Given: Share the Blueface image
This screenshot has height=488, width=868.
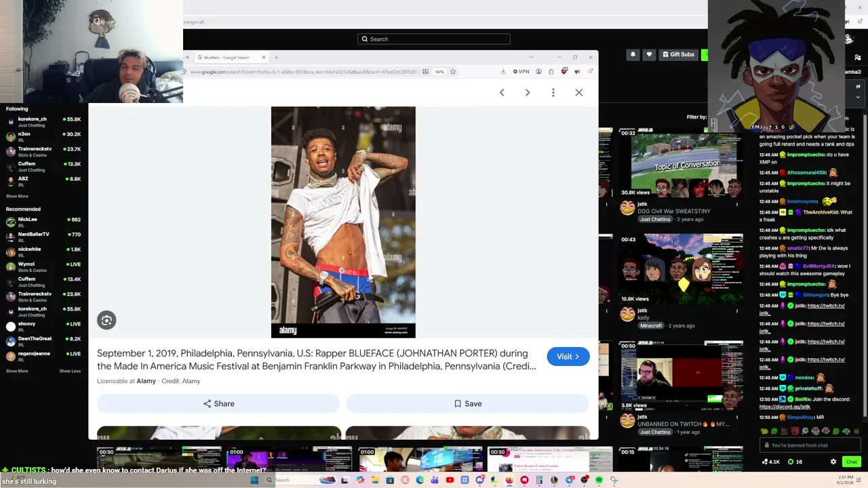Looking at the screenshot, I should [x=219, y=403].
